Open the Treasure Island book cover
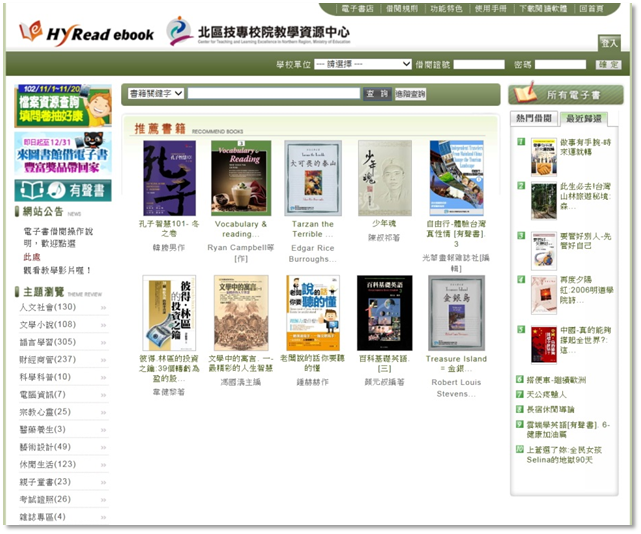Viewport: 641px width, 534px height. click(456, 313)
